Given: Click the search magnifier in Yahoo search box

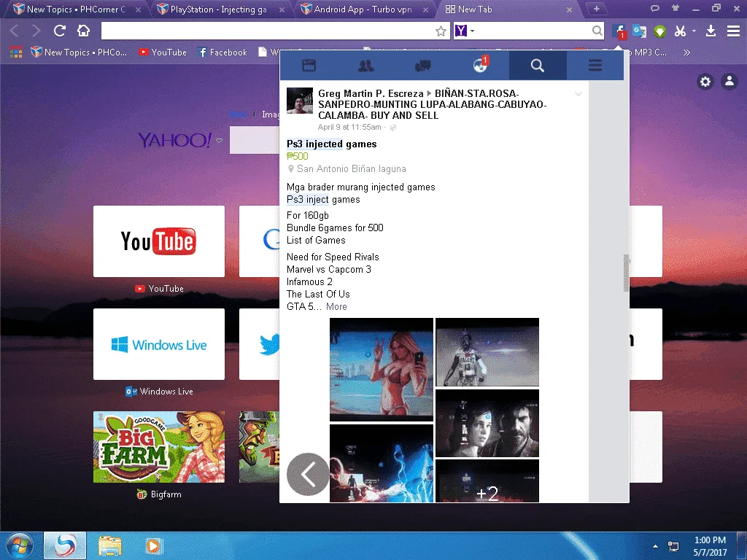Looking at the screenshot, I should tap(597, 31).
